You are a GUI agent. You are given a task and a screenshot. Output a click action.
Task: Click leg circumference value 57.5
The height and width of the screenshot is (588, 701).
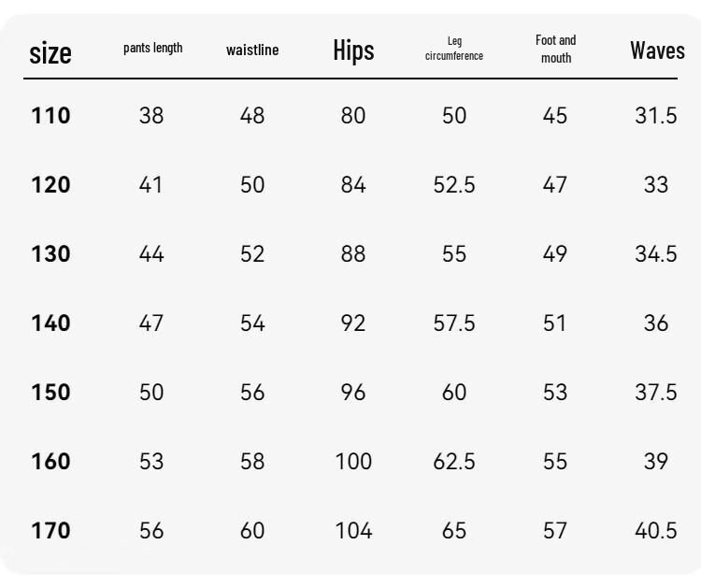[454, 323]
